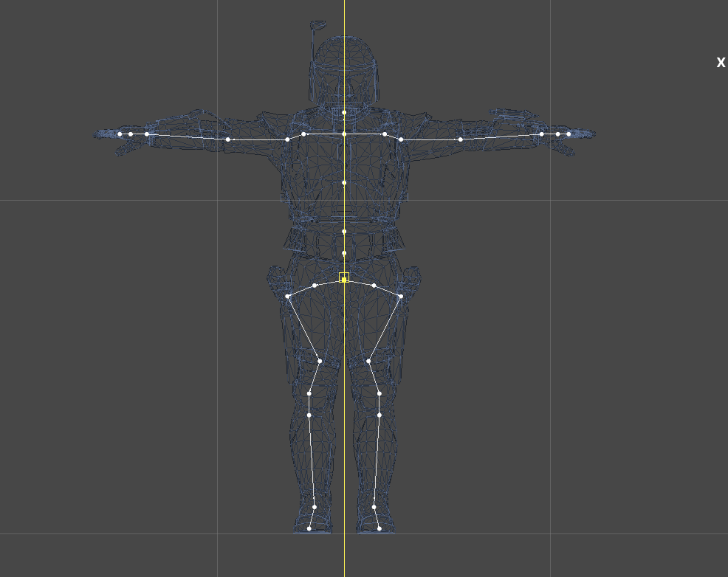Select the outer hip joint near the screen-right holster
Screen dimensions: 728x577
pos(401,297)
